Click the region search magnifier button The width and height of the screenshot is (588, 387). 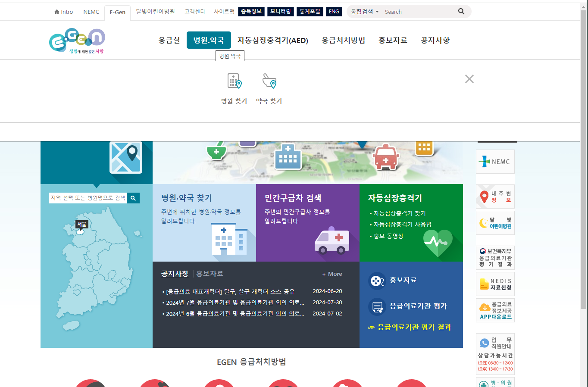click(x=133, y=198)
